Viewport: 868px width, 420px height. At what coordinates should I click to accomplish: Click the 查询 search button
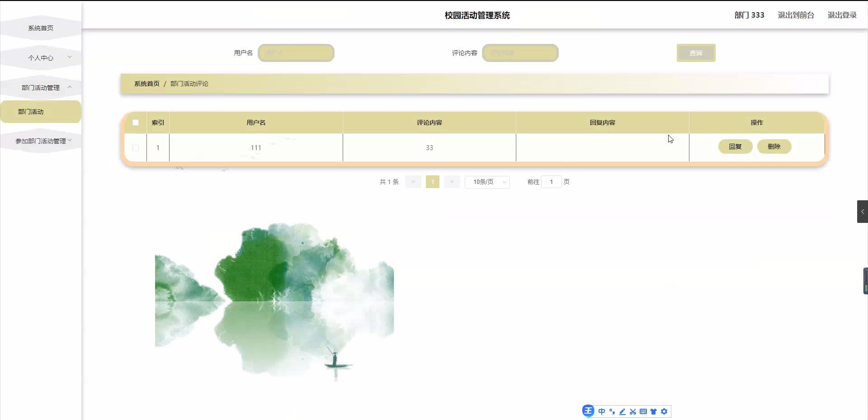point(696,53)
